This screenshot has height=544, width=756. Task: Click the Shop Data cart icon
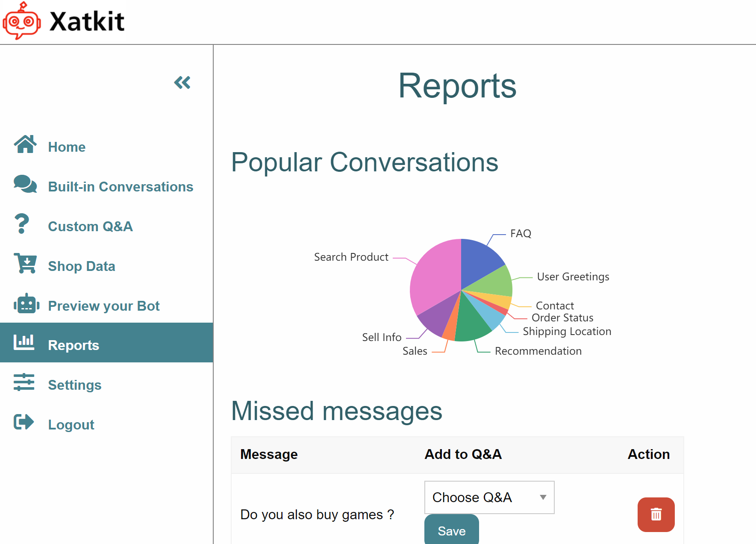point(25,263)
